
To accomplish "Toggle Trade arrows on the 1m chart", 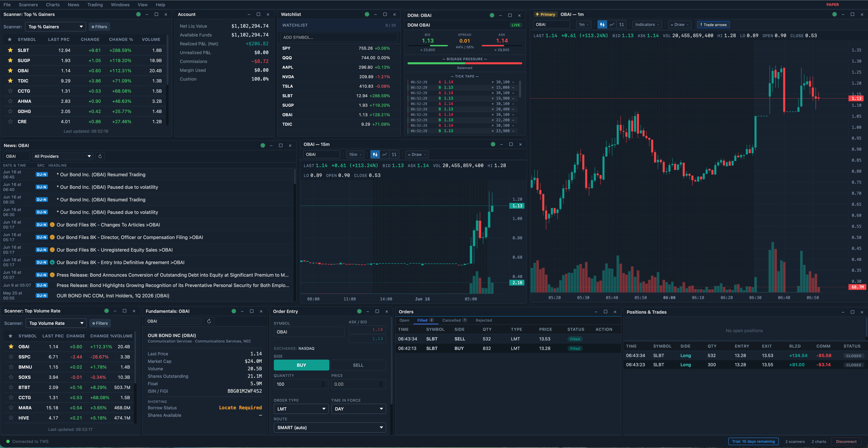I will tap(713, 25).
